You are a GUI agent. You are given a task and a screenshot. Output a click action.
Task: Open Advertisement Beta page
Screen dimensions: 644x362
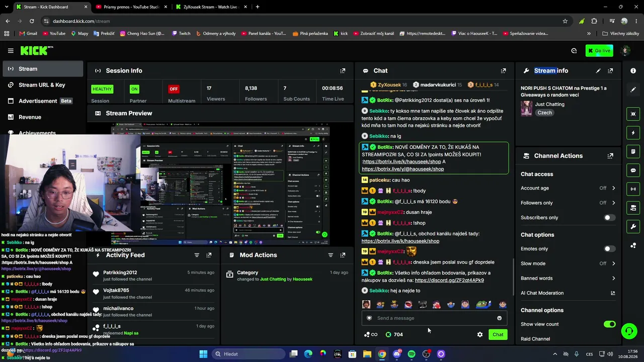tap(42, 101)
